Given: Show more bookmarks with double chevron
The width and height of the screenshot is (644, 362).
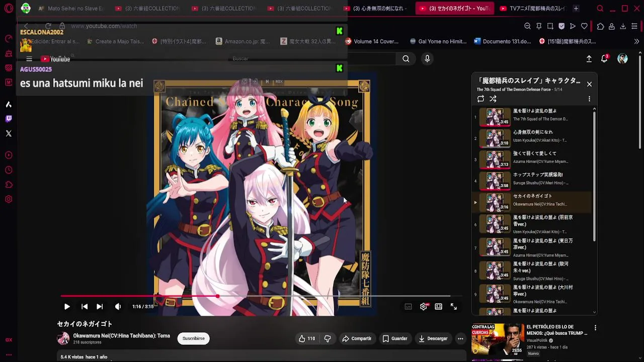Looking at the screenshot, I should coord(636,42).
